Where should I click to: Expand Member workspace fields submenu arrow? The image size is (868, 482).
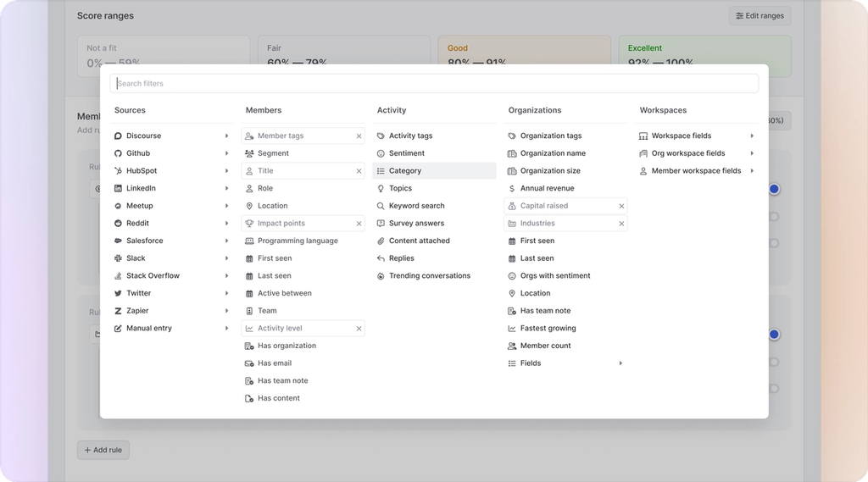(x=752, y=171)
